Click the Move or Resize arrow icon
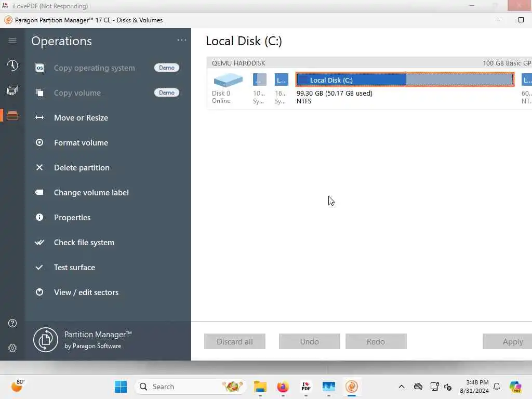The width and height of the screenshot is (532, 399). pyautogui.click(x=39, y=118)
